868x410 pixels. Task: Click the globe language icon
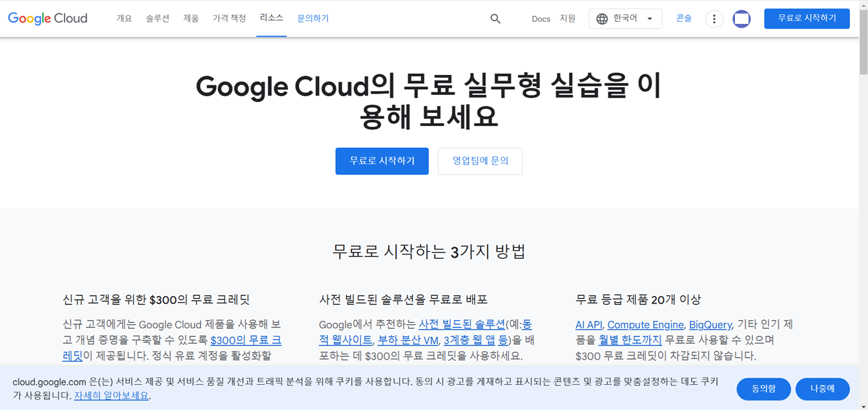tap(602, 19)
